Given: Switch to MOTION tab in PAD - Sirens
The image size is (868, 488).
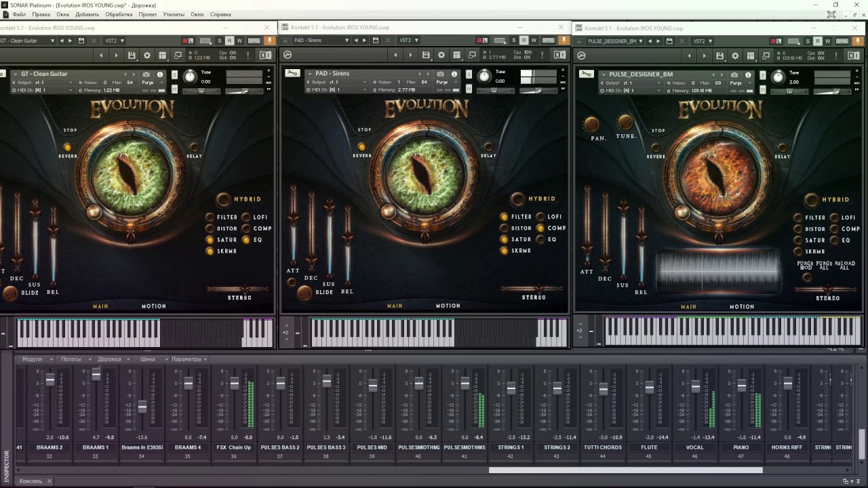Looking at the screenshot, I should tap(448, 306).
